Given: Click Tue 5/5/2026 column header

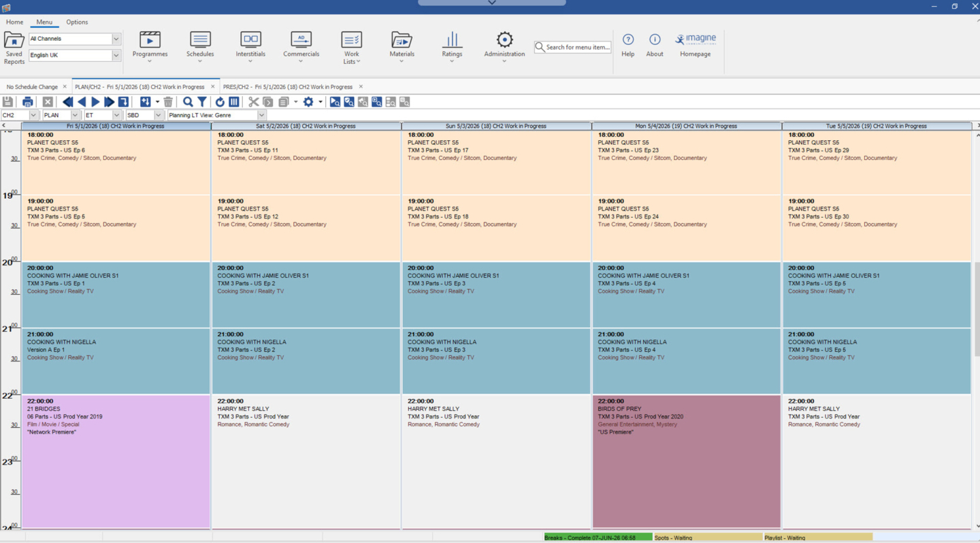Looking at the screenshot, I should click(877, 126).
